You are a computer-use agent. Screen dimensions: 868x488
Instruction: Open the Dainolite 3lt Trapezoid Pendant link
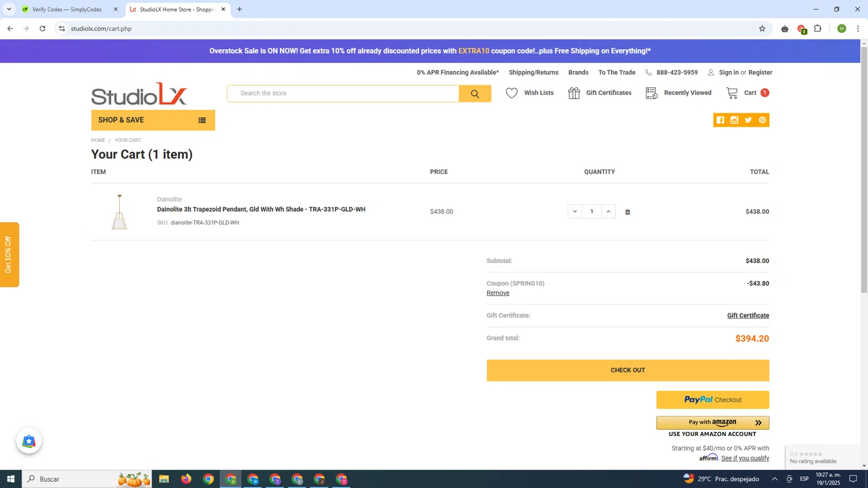point(261,209)
